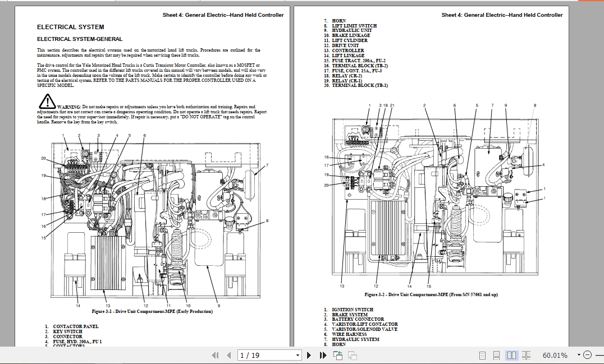604x364 pixels.
Task: Click list item LIFT CYLINDER
Action: coord(346,40)
